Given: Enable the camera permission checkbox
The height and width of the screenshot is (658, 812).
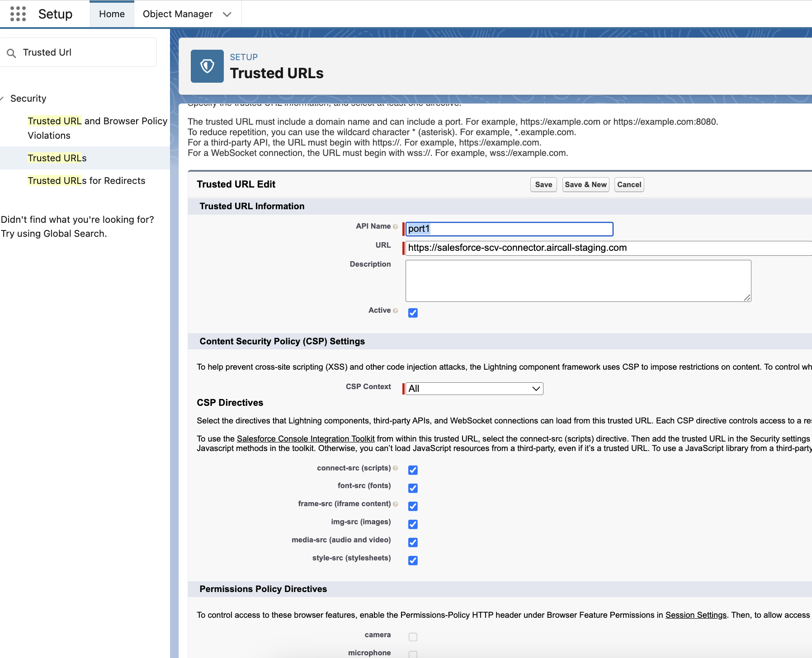Looking at the screenshot, I should click(x=413, y=637).
